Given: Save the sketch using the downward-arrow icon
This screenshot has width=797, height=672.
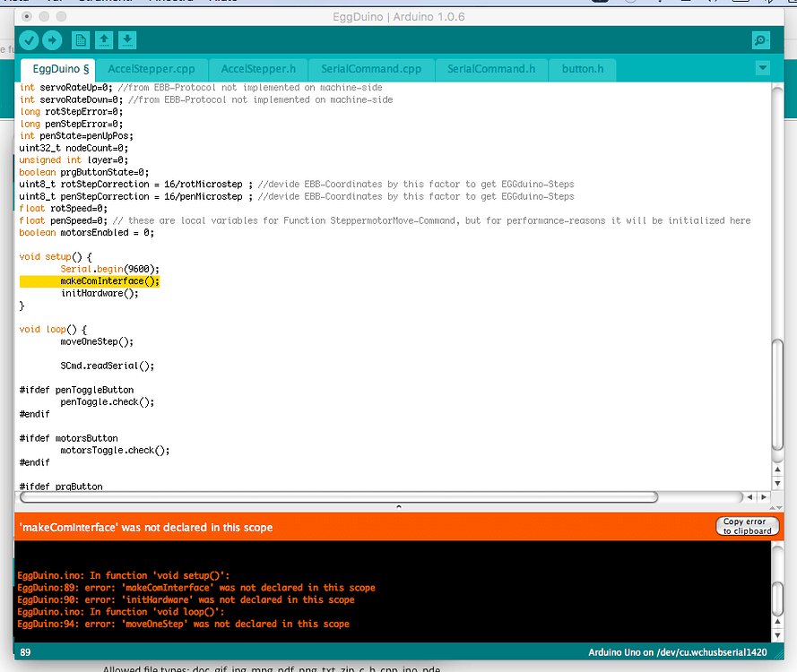Looking at the screenshot, I should click(x=127, y=39).
